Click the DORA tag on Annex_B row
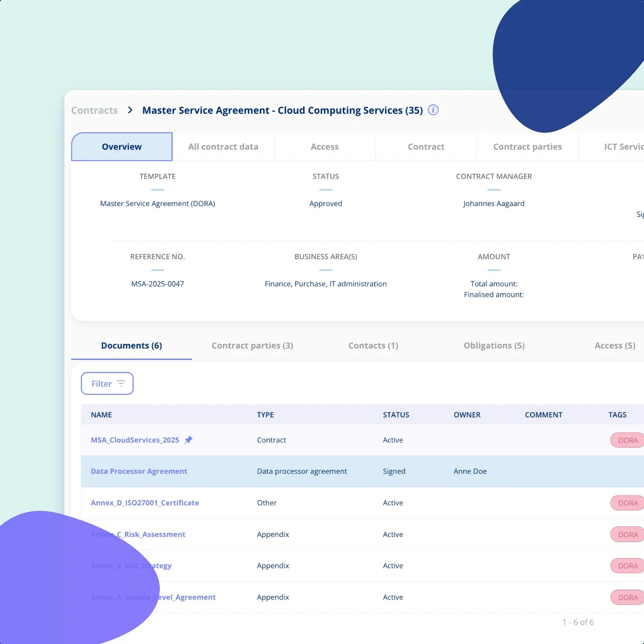The height and width of the screenshot is (644, 644). pos(627,566)
